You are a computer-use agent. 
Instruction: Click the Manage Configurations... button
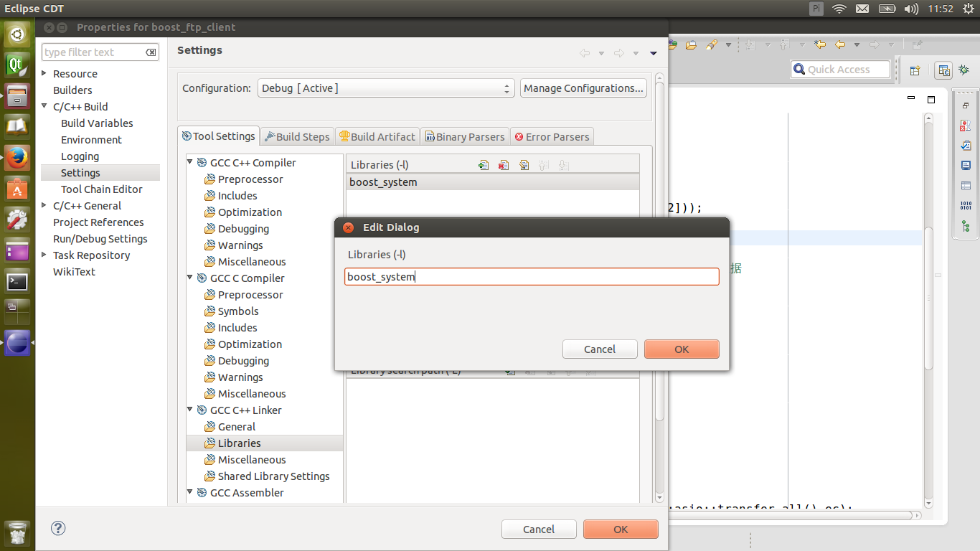[583, 88]
